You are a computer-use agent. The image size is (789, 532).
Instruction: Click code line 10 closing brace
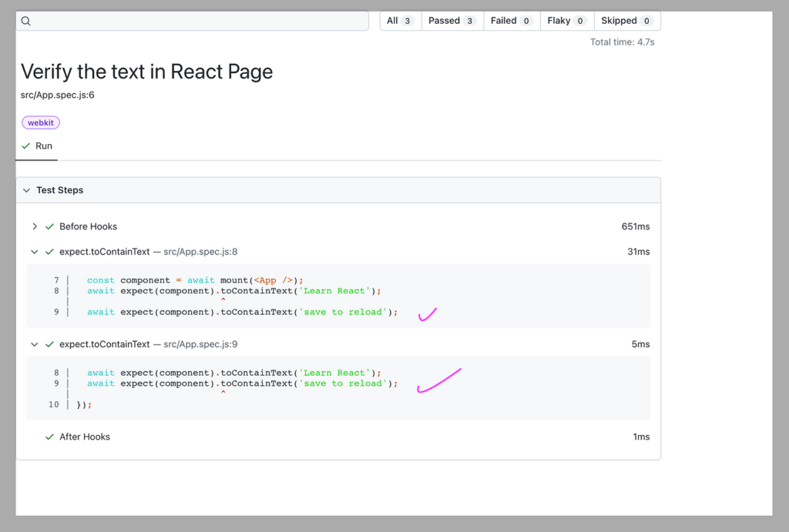pos(84,405)
